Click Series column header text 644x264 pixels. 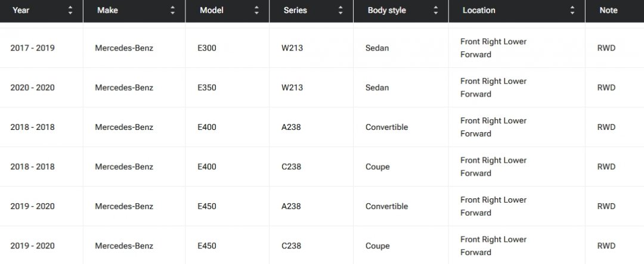(295, 10)
